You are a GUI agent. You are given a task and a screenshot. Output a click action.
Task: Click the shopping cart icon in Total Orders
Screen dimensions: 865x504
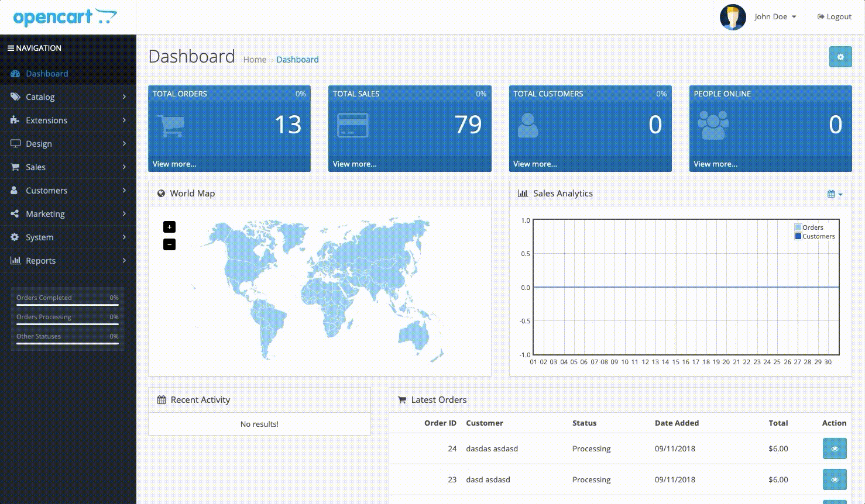click(x=171, y=125)
